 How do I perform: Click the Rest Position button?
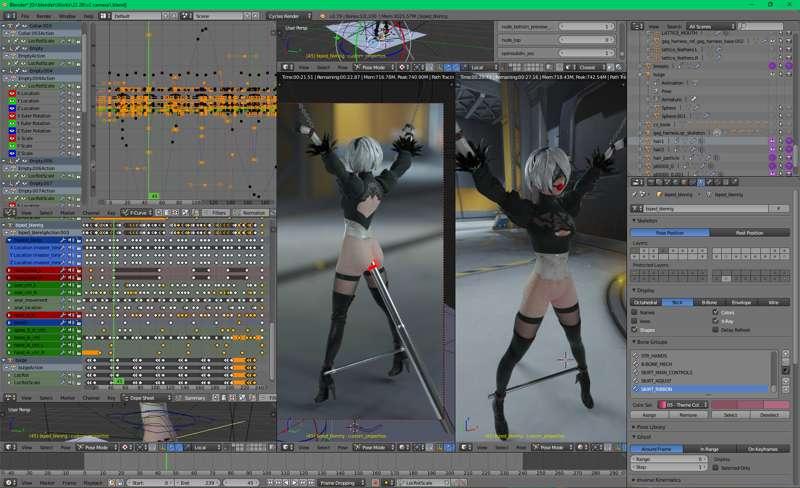pyautogui.click(x=749, y=232)
